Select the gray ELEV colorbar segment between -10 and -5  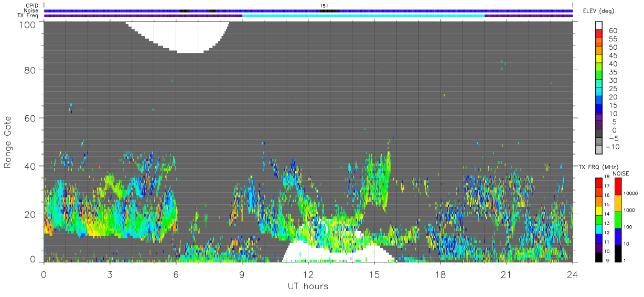[x=599, y=142]
